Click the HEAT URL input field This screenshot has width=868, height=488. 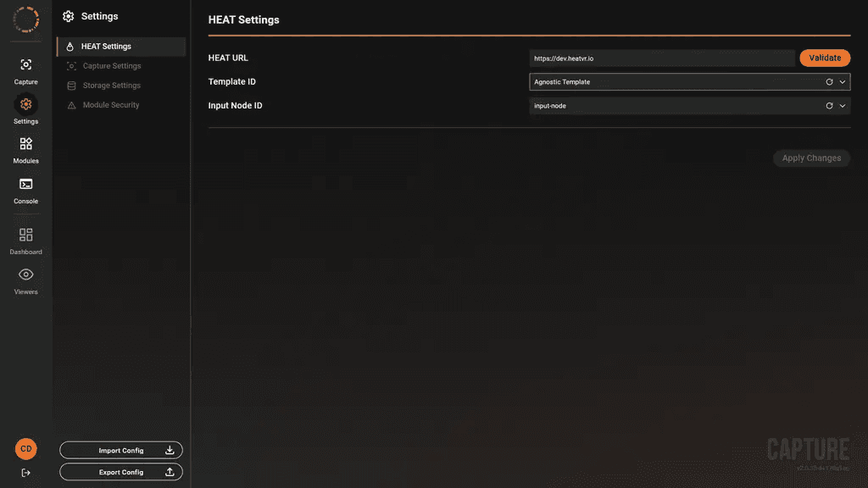662,58
